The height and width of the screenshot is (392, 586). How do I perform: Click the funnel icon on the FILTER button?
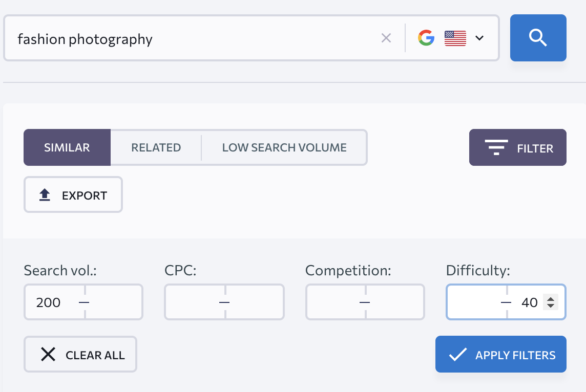coord(495,147)
